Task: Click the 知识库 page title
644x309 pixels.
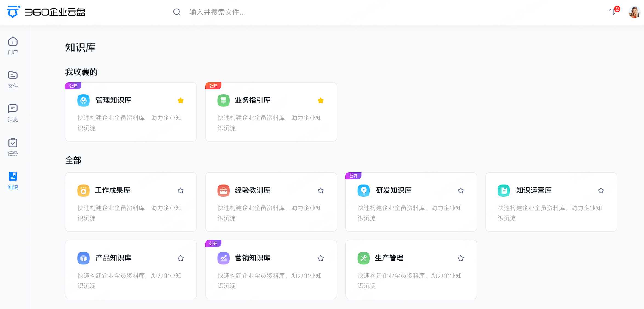Action: coord(80,47)
